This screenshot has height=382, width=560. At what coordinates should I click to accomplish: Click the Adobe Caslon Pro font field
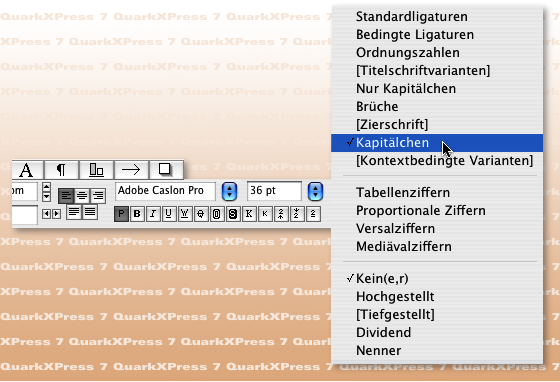pyautogui.click(x=165, y=191)
